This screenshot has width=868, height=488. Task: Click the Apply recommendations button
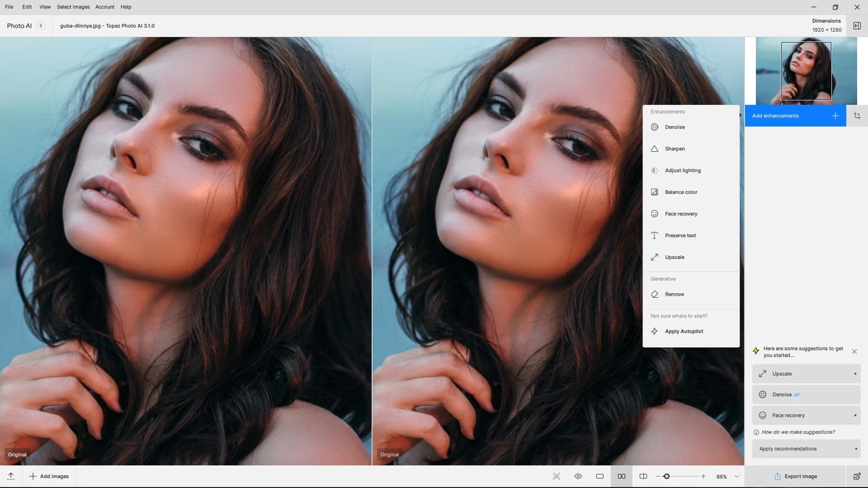[x=807, y=449]
